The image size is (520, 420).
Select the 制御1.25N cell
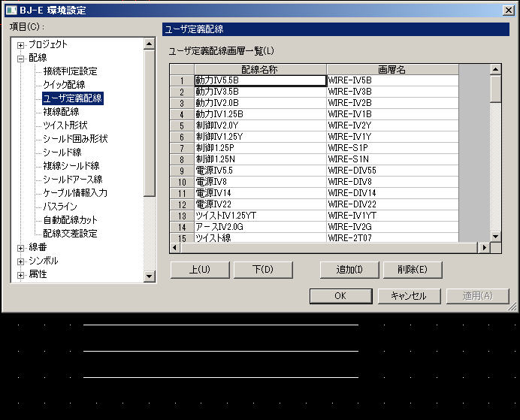click(260, 159)
